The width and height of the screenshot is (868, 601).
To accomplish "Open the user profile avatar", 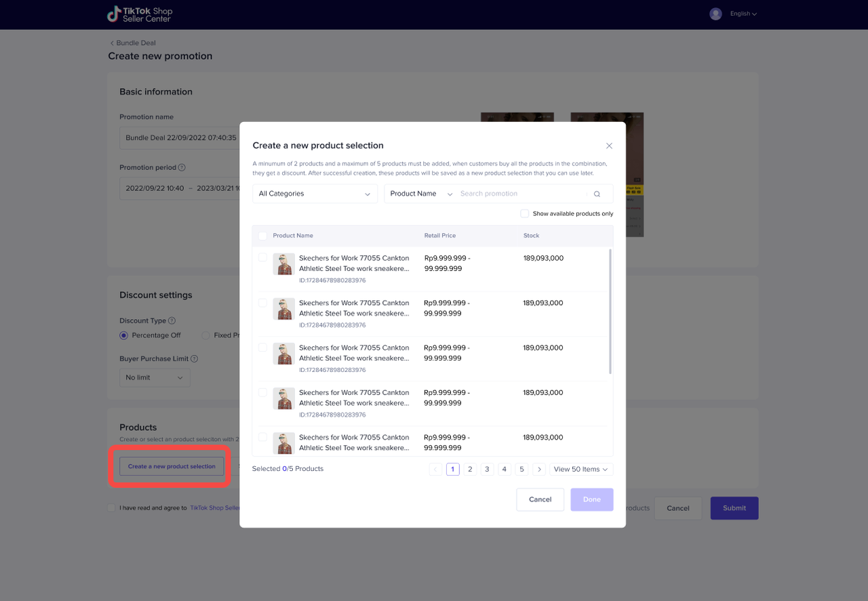I will click(x=715, y=14).
